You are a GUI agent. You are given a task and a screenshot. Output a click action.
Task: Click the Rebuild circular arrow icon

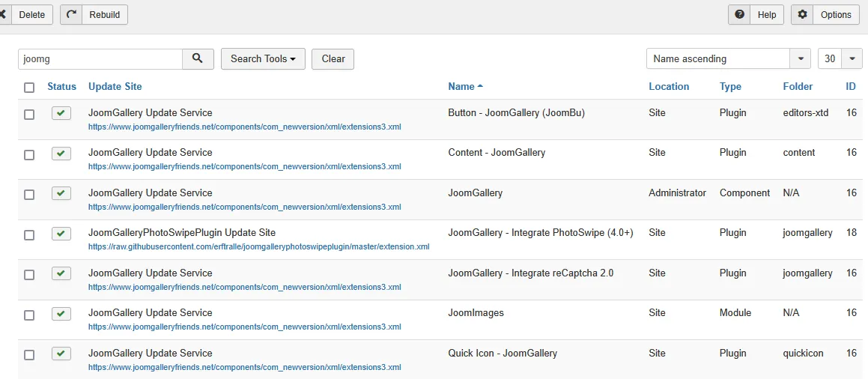71,14
